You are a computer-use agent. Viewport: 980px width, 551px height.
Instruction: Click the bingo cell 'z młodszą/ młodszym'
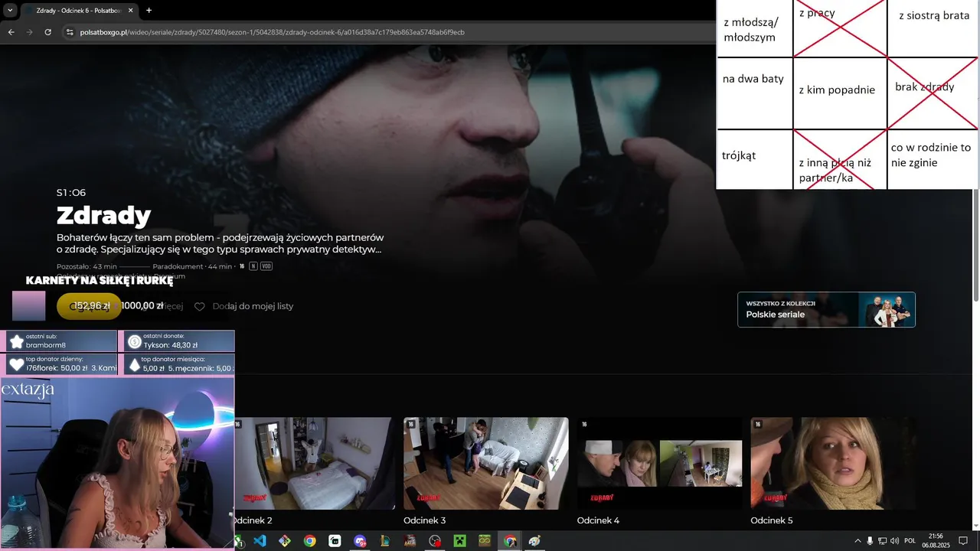[x=754, y=29]
